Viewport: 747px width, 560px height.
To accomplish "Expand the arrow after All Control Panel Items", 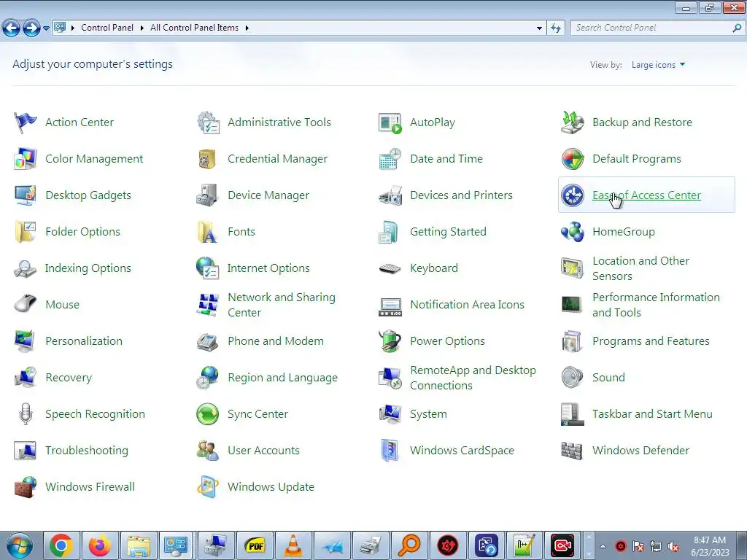I will [x=247, y=28].
